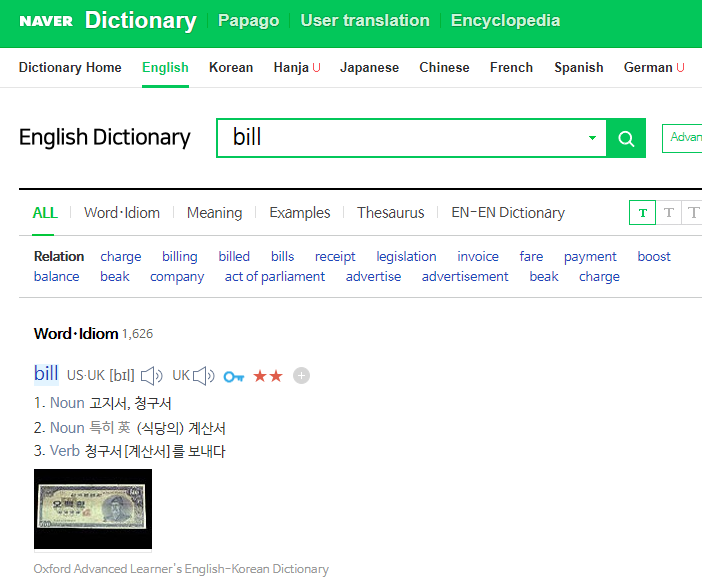Open the related word boost
Viewport: 702px width, 583px height.
(x=654, y=257)
